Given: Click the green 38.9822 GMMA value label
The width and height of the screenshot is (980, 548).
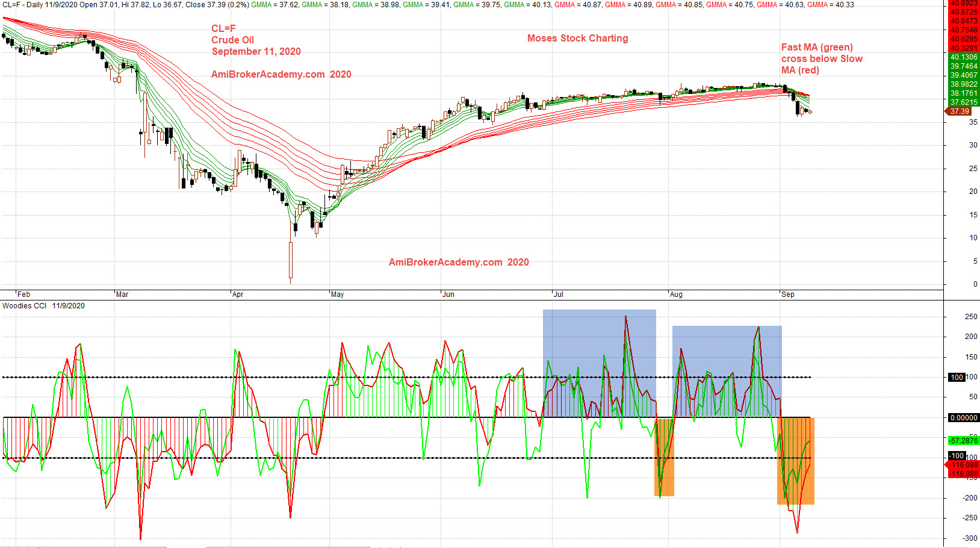Looking at the screenshot, I should coord(964,84).
